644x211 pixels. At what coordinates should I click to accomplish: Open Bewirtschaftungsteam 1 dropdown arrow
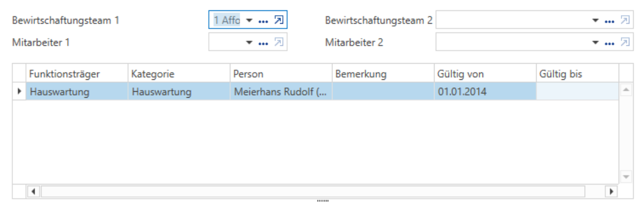(x=249, y=20)
